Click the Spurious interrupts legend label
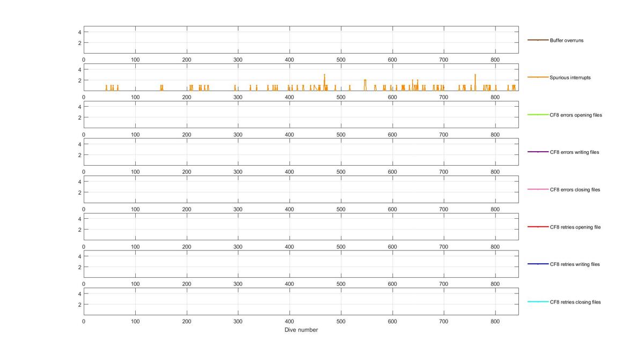 tap(570, 77)
